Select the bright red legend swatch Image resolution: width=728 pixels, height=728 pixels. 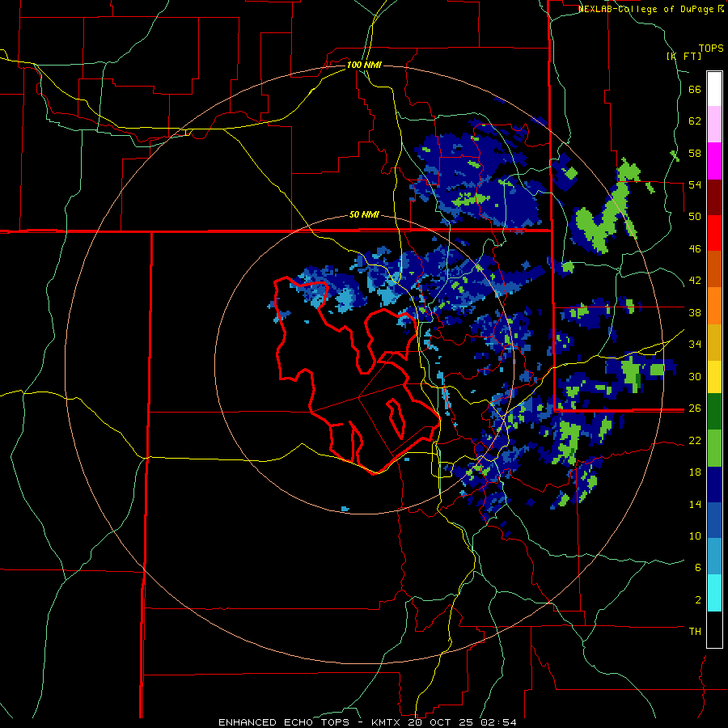[x=714, y=233]
